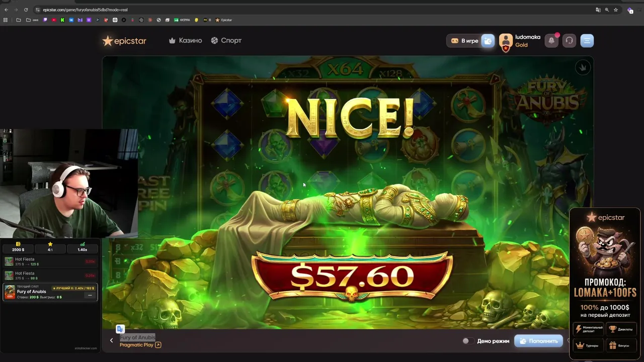Click the Fury of Anubis slot thumbnail
Image resolution: width=644 pixels, height=362 pixels.
tap(10, 292)
